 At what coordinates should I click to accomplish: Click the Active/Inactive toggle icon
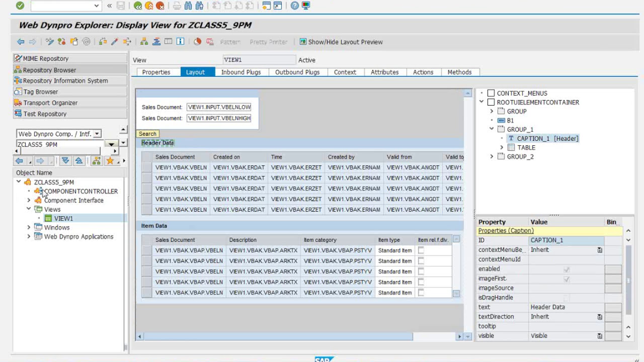coord(62,42)
